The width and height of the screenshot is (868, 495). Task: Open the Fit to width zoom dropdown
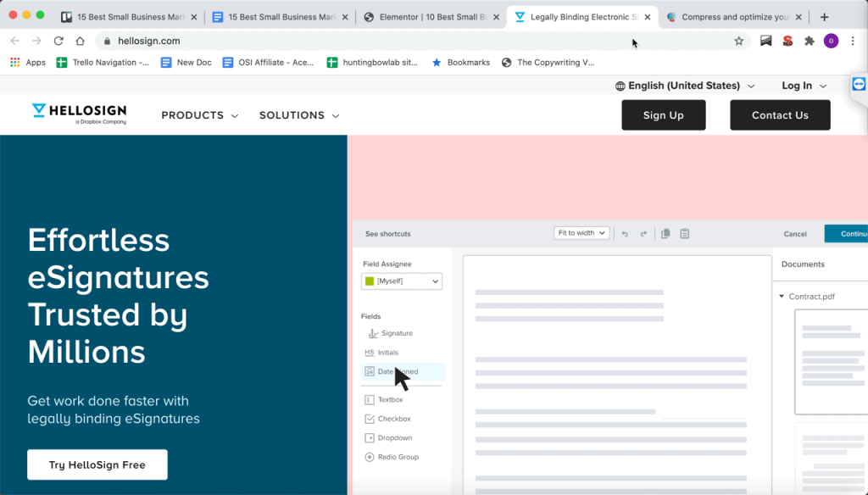click(x=581, y=233)
